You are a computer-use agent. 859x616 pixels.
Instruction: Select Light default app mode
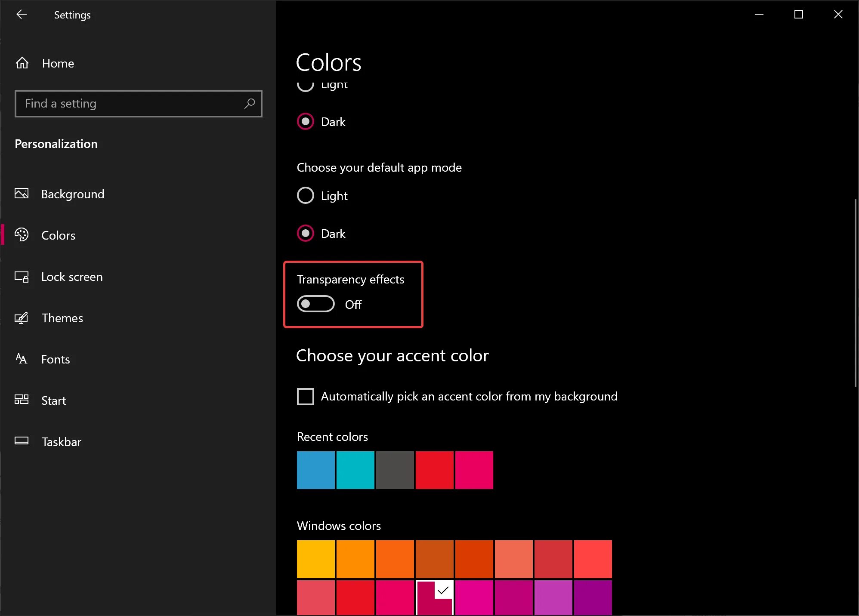(x=306, y=196)
